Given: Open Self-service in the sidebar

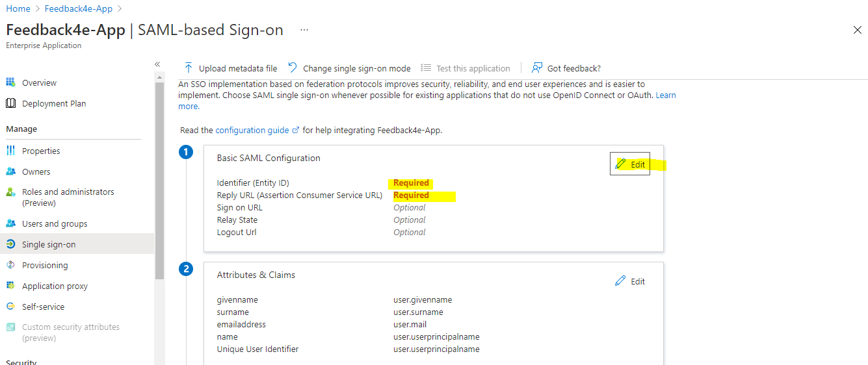Looking at the screenshot, I should [43, 307].
